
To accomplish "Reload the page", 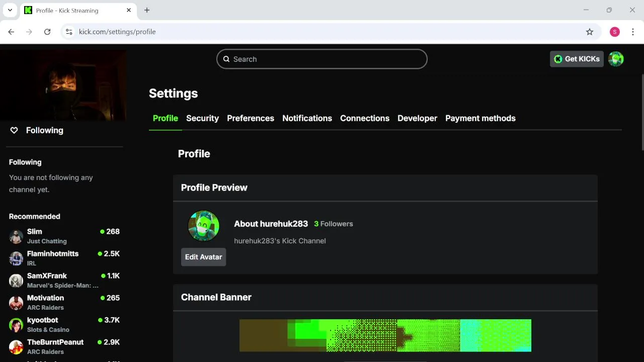I will pos(47,32).
